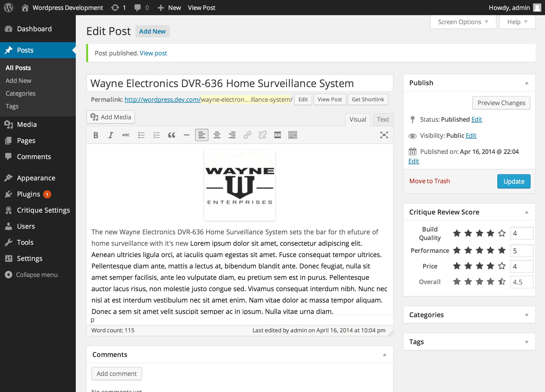Viewport: 545px width, 392px height.
Task: Click the Add comment button
Action: coord(117,374)
